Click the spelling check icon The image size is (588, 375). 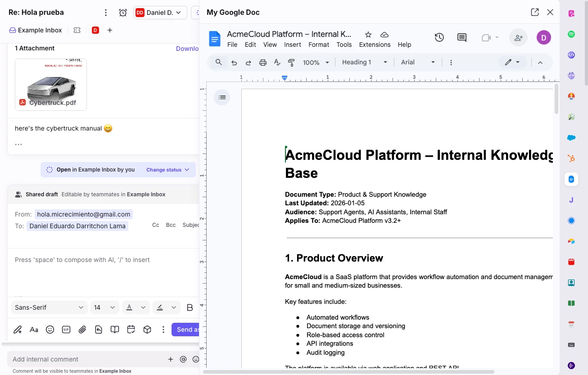click(x=277, y=63)
